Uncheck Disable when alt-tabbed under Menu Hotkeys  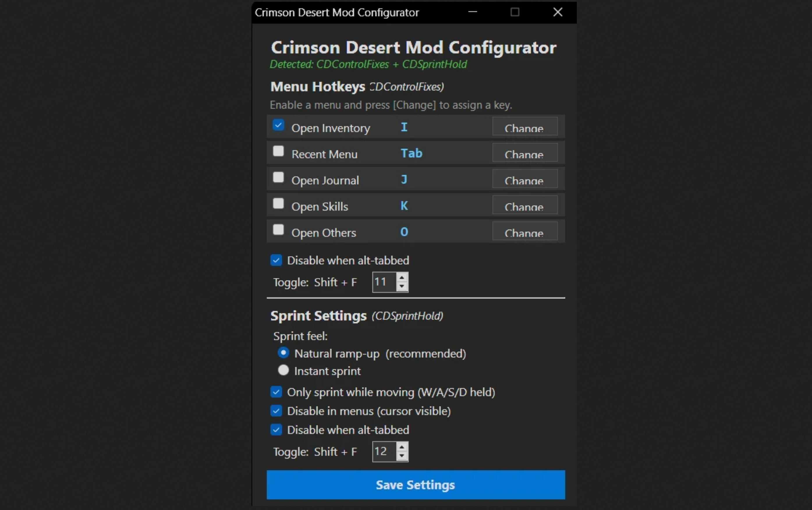276,260
